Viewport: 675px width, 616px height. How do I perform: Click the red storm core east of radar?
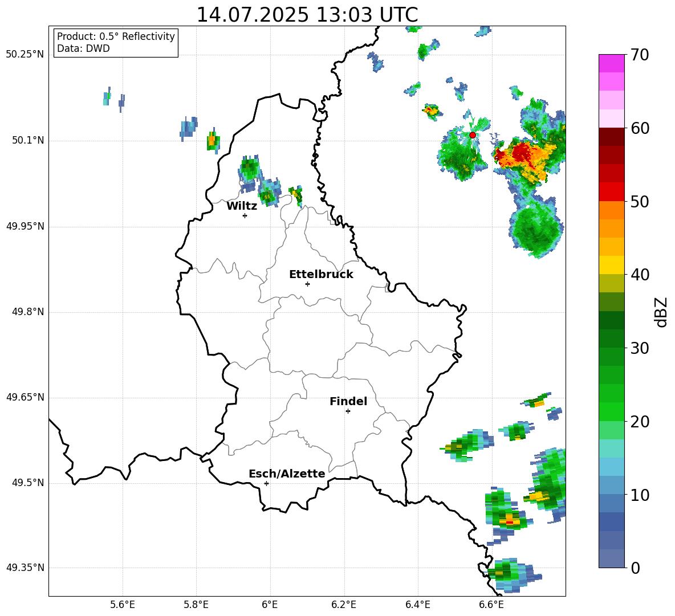(522, 152)
